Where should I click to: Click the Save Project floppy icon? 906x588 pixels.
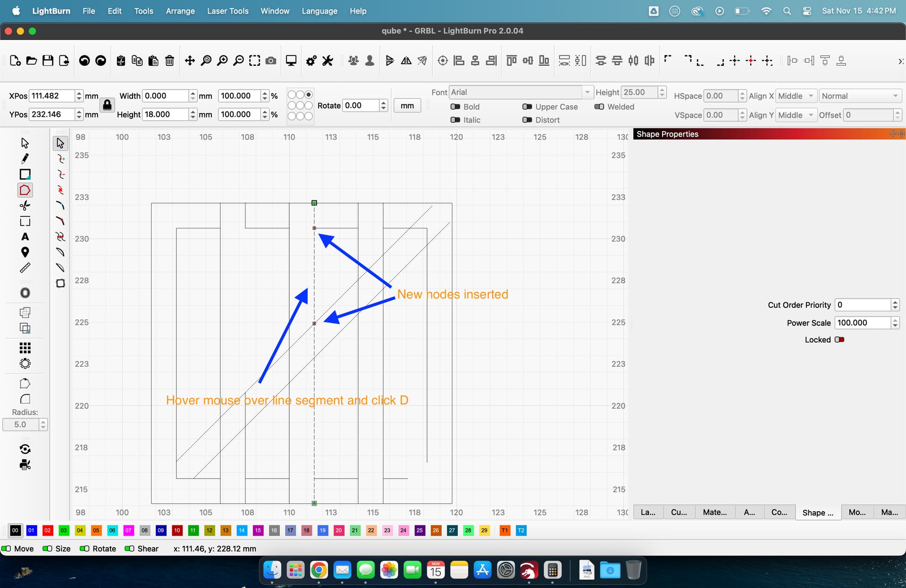(x=48, y=61)
